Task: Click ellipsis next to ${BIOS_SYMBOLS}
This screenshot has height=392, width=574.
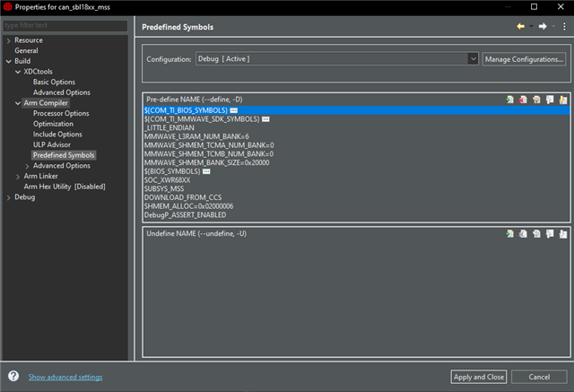Action: point(206,171)
